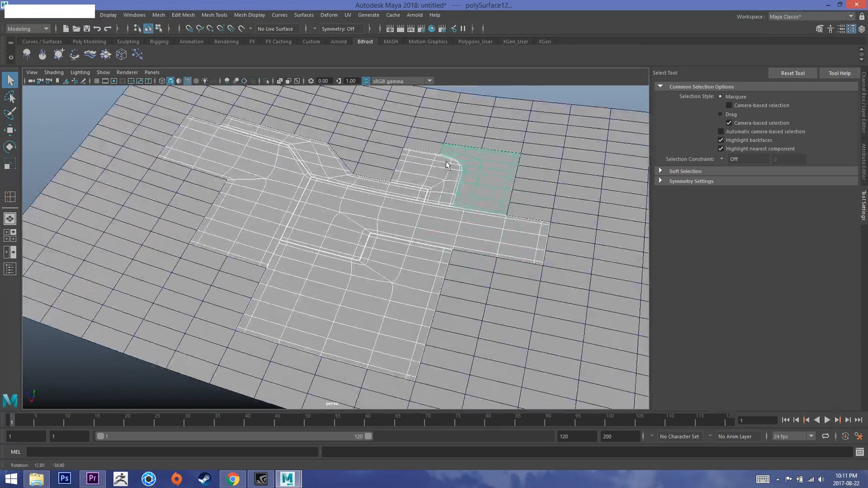Collapse Common Selection Options section
The width and height of the screenshot is (868, 488).
click(660, 86)
